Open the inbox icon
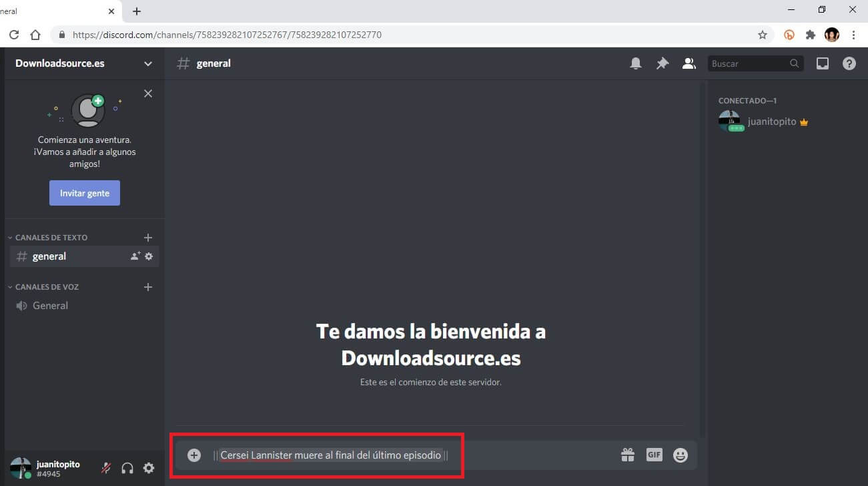 tap(823, 63)
